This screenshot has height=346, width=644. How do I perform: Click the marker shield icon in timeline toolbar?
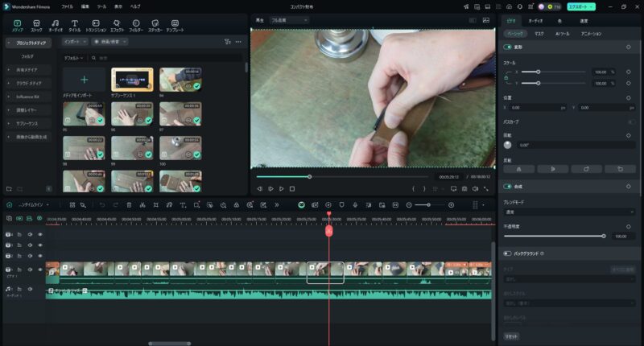pyautogui.click(x=341, y=205)
